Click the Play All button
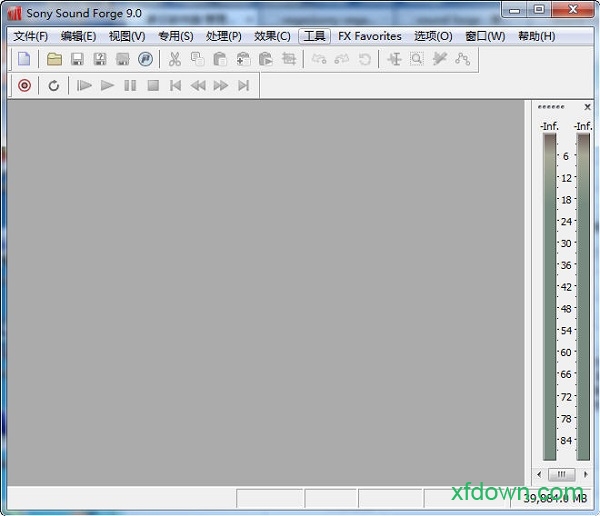Viewport: 600px width, 516px height. pos(84,85)
